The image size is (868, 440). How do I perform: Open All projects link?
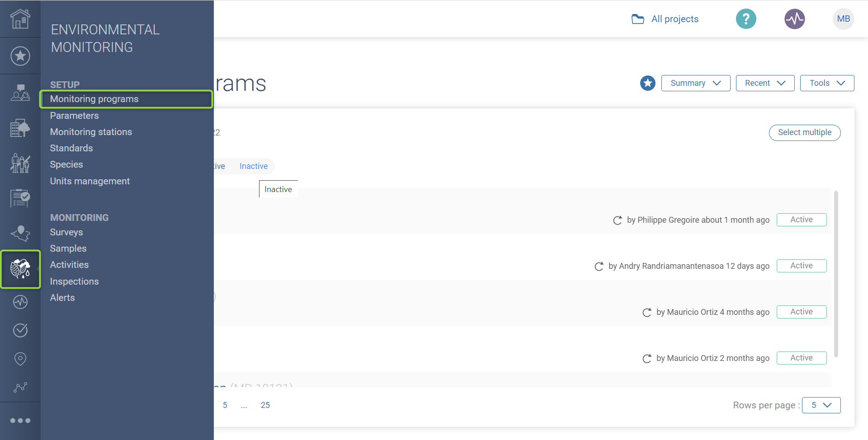tap(665, 19)
